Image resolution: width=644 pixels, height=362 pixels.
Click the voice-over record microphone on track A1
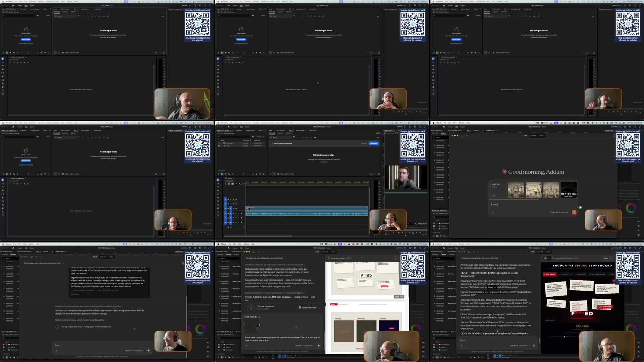click(241, 213)
